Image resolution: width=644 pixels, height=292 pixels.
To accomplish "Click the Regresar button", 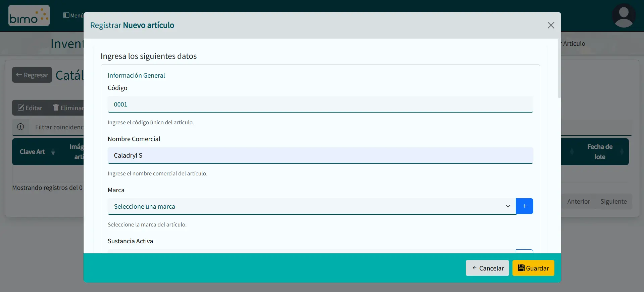I will 32,75.
